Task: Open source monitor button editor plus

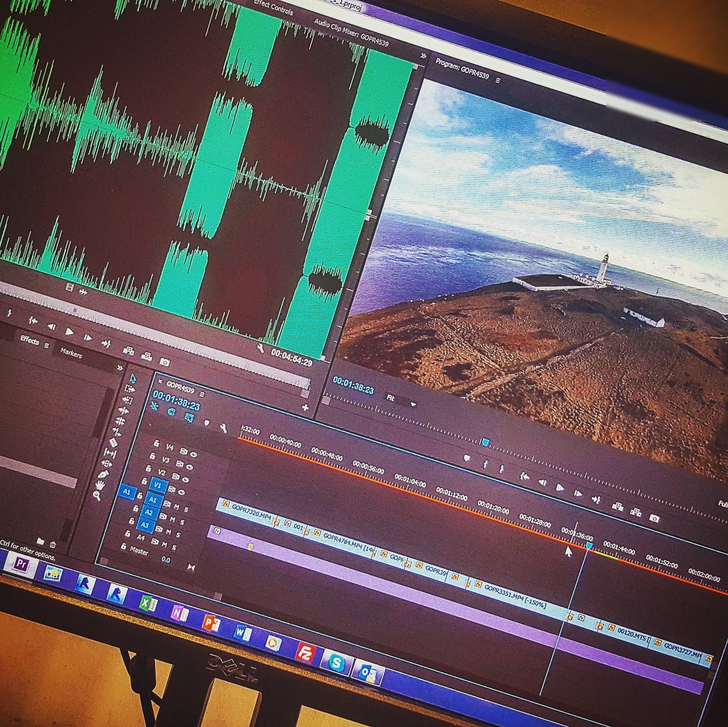Action: click(305, 407)
